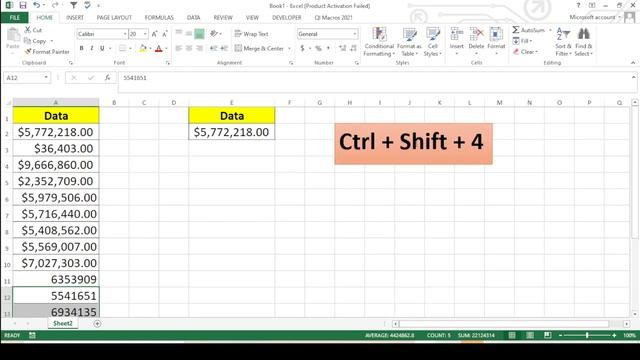Open the Number Format General dropdown
This screenshot has width=640, height=360.
[355, 34]
